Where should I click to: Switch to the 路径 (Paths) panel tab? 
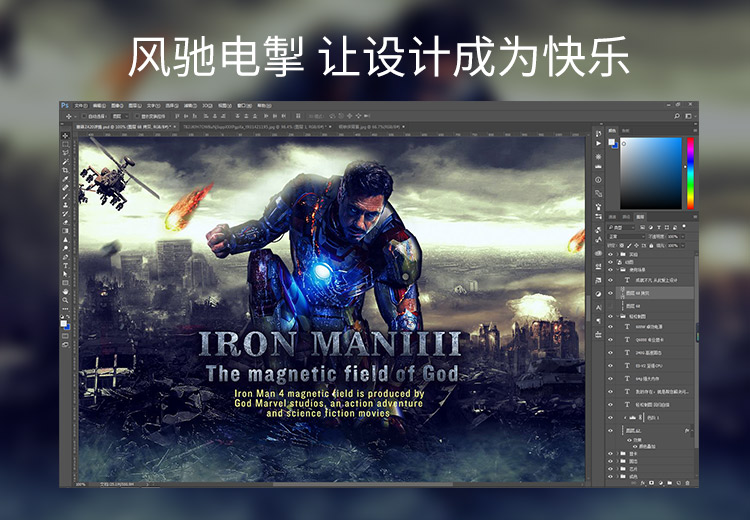[x=626, y=217]
